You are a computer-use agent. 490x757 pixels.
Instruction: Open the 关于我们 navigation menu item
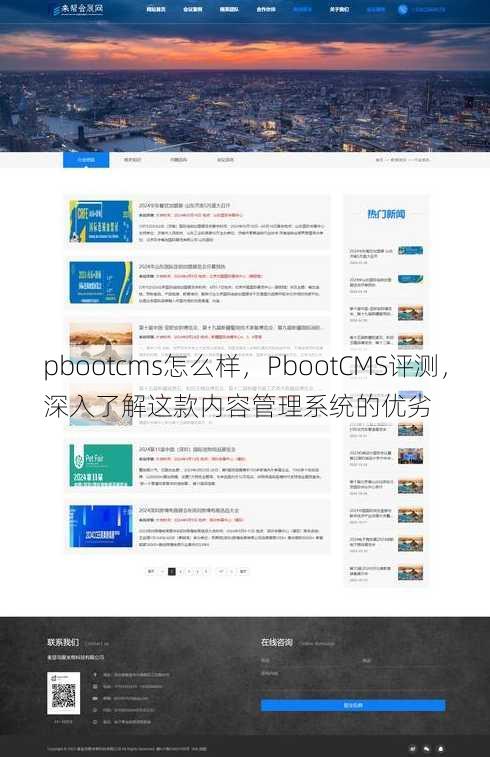click(x=339, y=9)
